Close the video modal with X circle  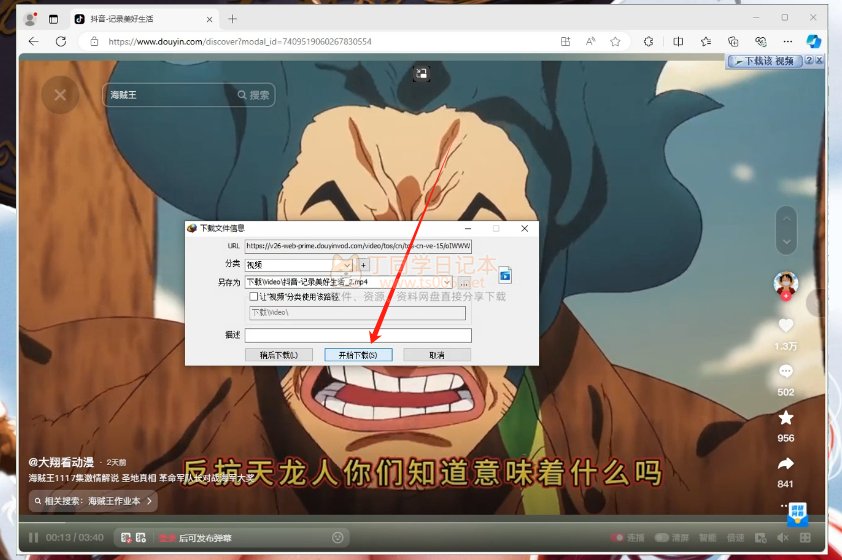60,95
